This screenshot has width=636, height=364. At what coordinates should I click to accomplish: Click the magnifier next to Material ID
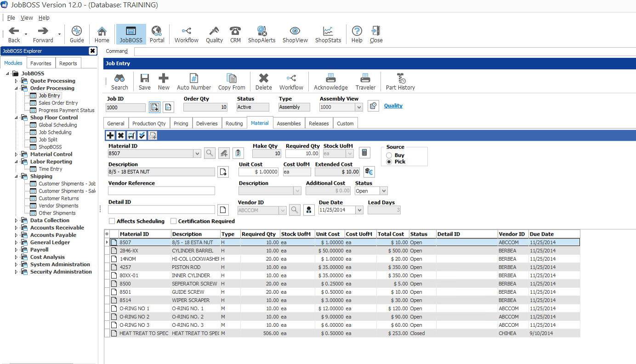(210, 154)
